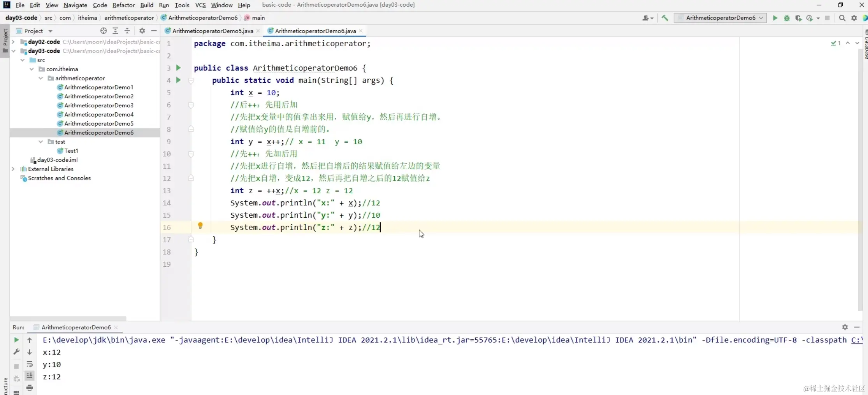Screen dimensions: 868x395
Task: Expand External Libraries node
Action: 13,169
